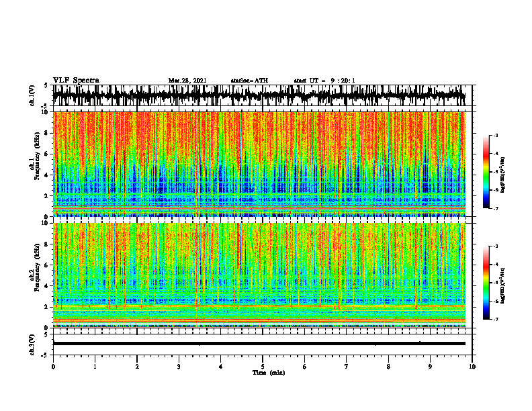
Task: Click the "-5" tick on ch.3(V) axis
Action: pyautogui.click(x=45, y=355)
